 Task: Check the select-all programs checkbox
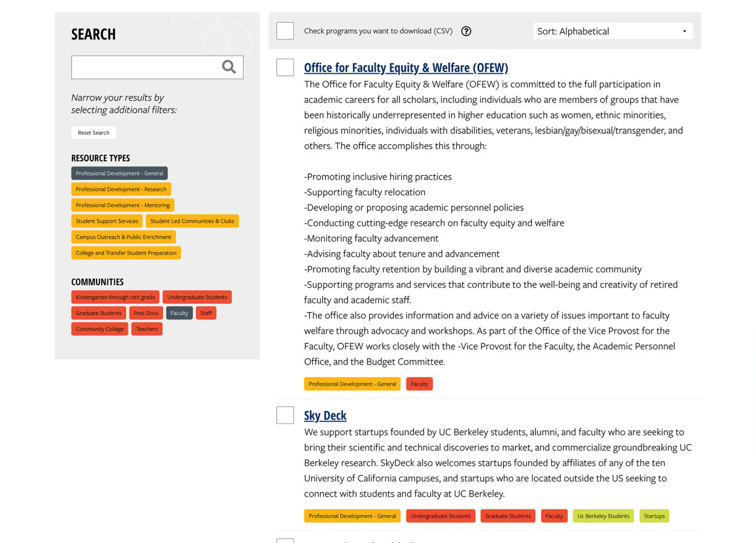point(285,31)
